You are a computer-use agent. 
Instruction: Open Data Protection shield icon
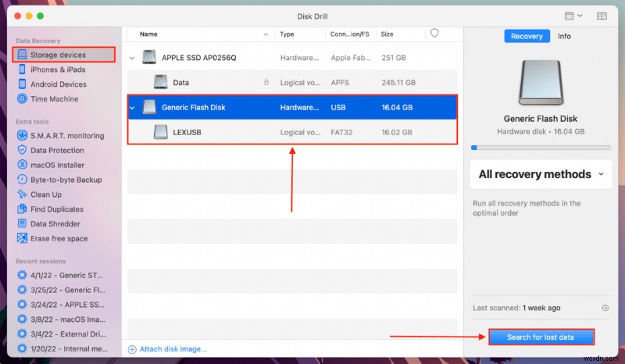22,150
